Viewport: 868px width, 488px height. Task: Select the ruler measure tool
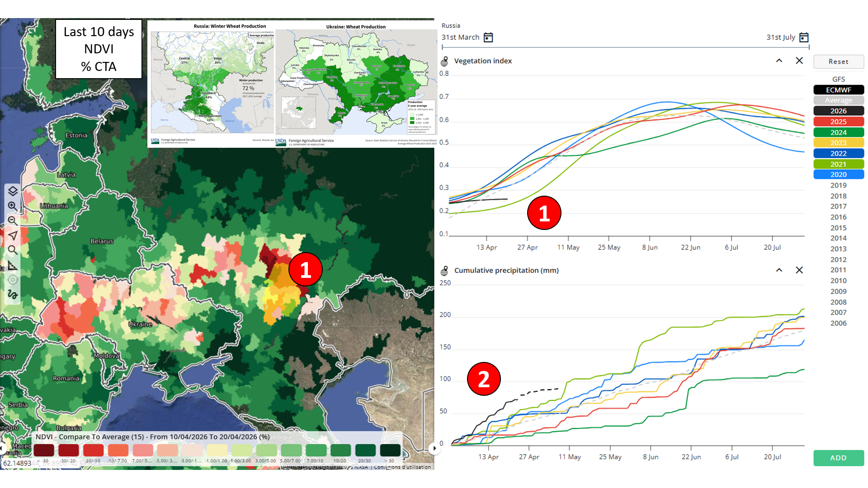point(13,265)
